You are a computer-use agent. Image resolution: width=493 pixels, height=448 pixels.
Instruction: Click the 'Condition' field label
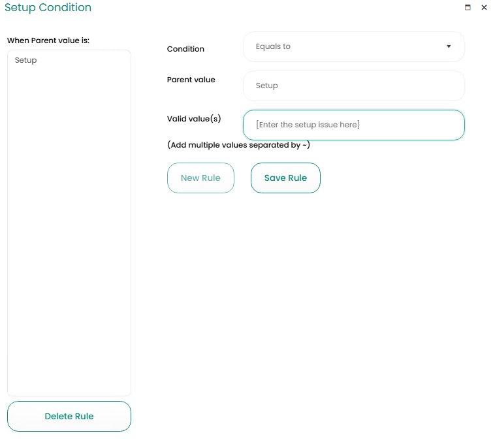(x=185, y=49)
